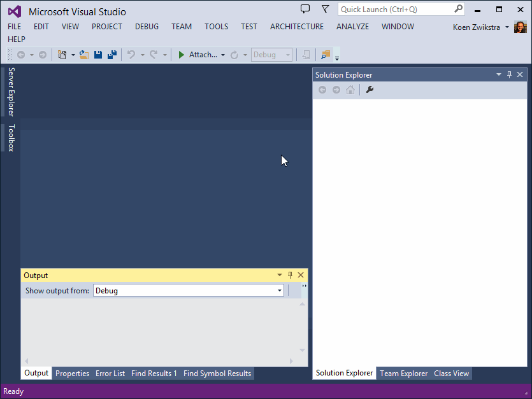
Task: Click the Save All multi-disk icon
Action: [x=112, y=55]
